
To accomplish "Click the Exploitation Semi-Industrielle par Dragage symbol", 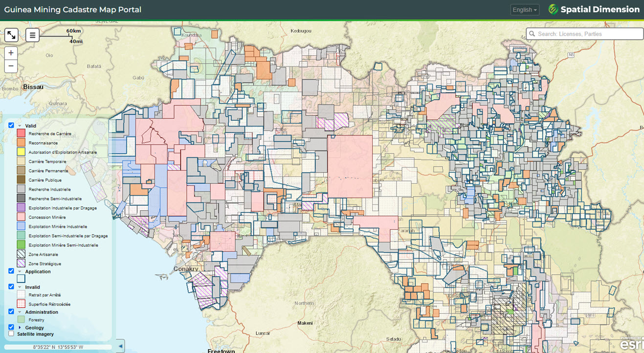I will (21, 236).
